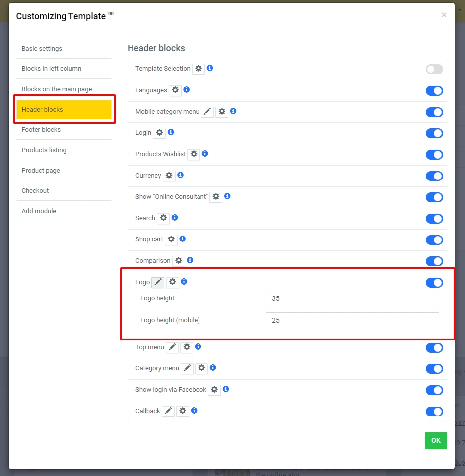Focus the Logo height (mobile) field
Screen dimensions: 465x476
click(352, 321)
